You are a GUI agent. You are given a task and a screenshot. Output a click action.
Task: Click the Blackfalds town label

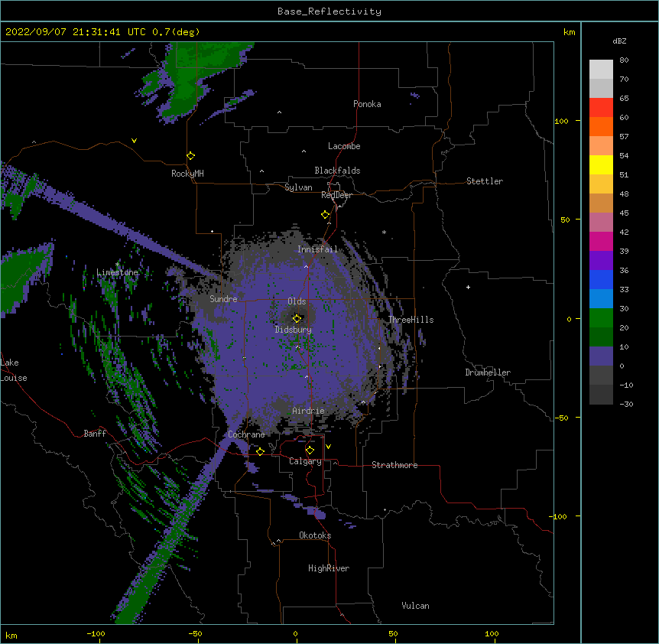(337, 171)
